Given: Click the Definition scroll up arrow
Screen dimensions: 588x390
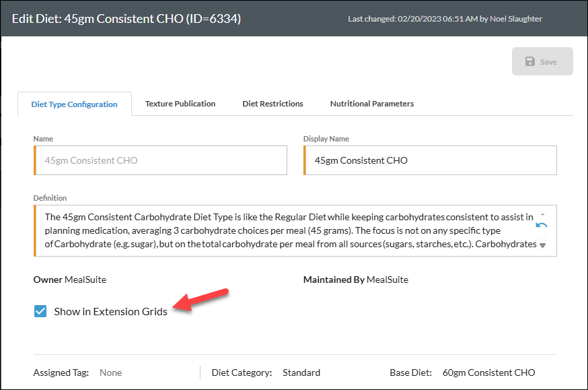Looking at the screenshot, I should (x=542, y=214).
